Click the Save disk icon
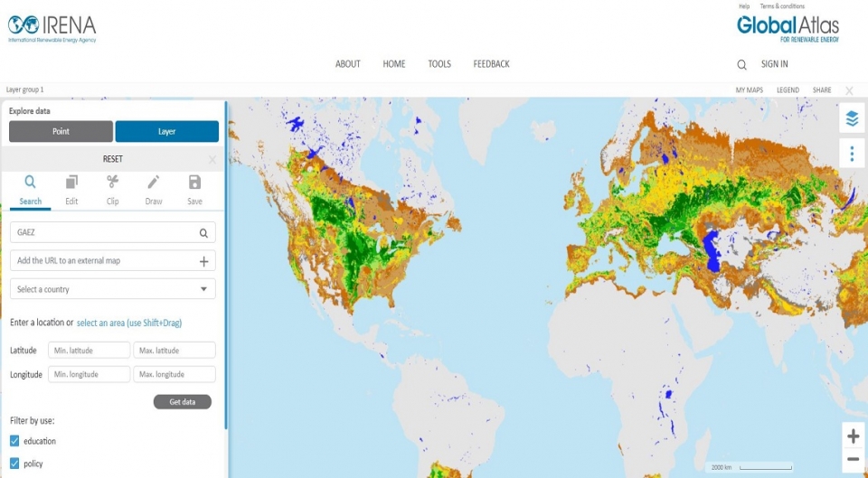The height and width of the screenshot is (478, 868). pyautogui.click(x=194, y=183)
